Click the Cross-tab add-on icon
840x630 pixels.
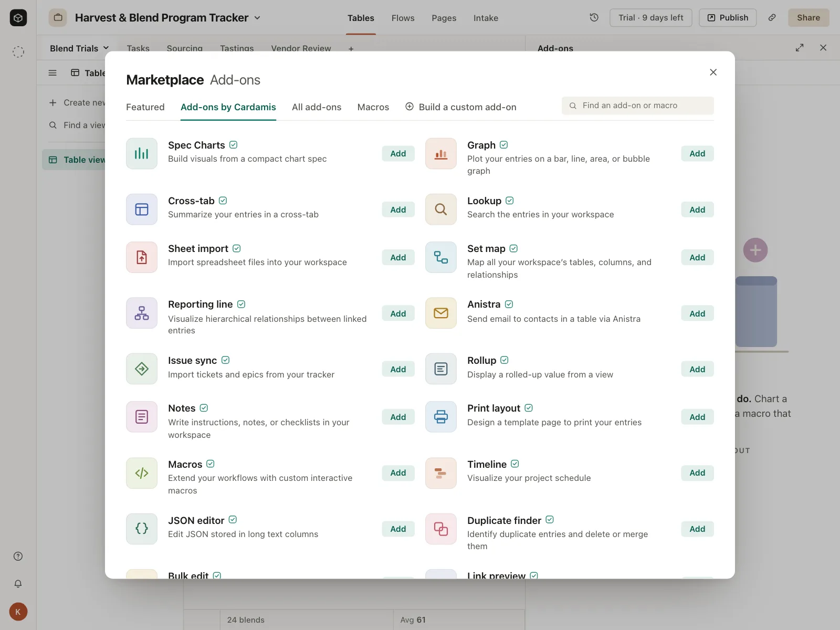[142, 209]
